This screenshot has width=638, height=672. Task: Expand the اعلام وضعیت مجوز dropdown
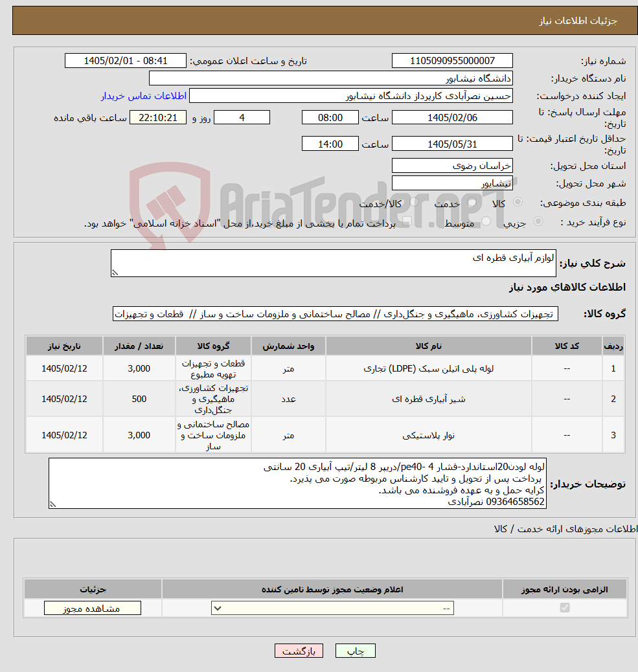[x=332, y=608]
